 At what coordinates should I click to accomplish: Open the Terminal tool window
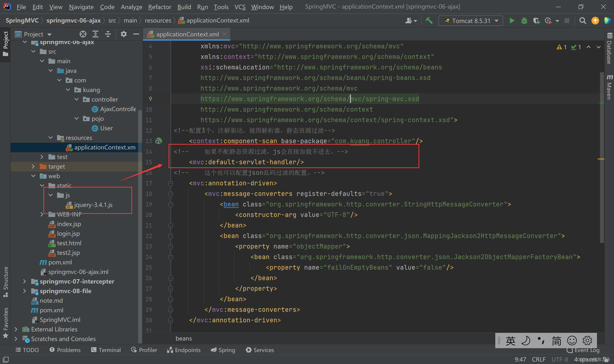pos(106,350)
